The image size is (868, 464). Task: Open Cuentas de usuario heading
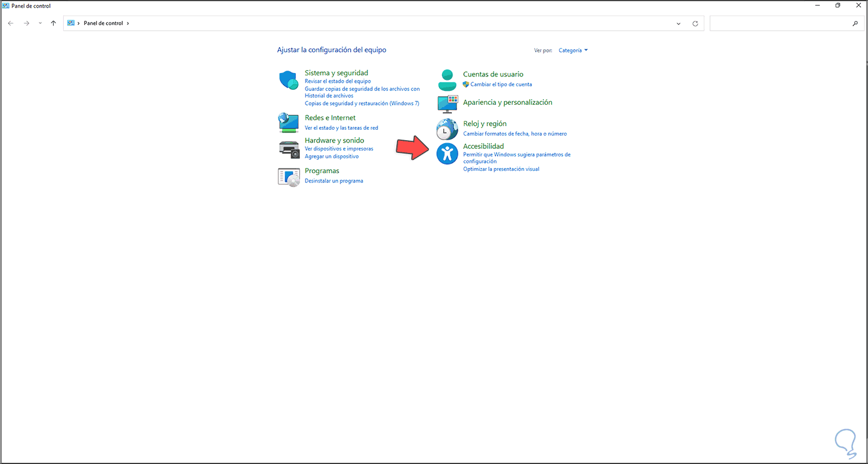tap(493, 74)
